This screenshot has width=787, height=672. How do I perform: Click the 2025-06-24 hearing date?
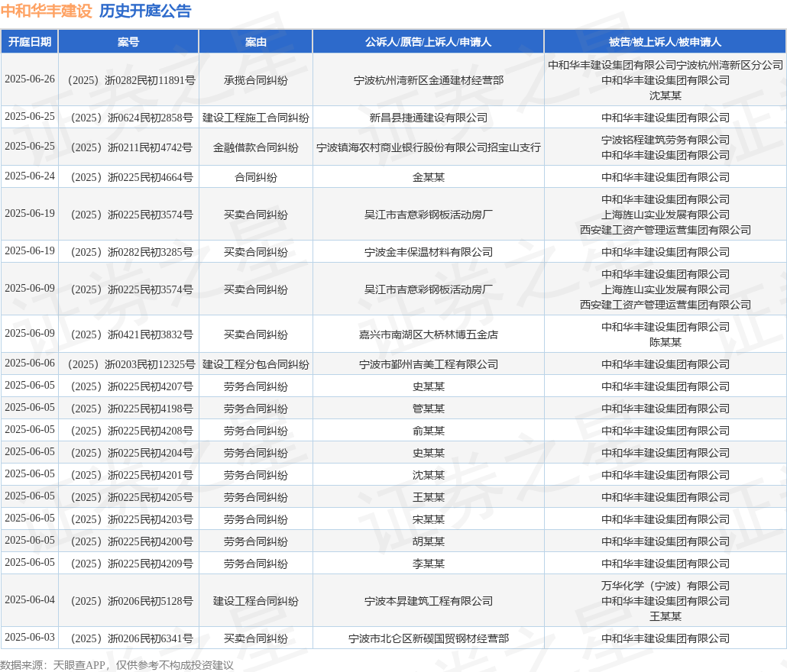click(x=30, y=176)
